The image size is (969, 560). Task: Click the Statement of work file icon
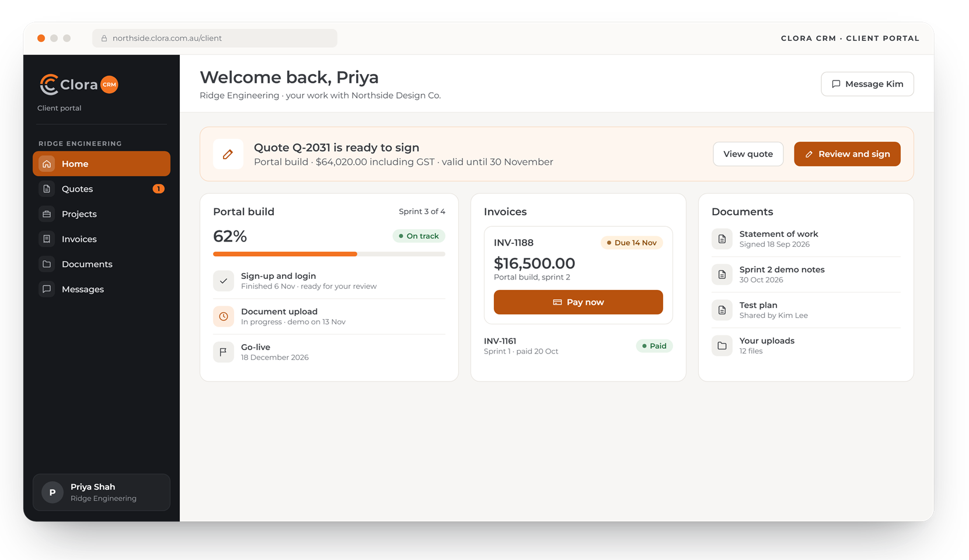click(722, 239)
